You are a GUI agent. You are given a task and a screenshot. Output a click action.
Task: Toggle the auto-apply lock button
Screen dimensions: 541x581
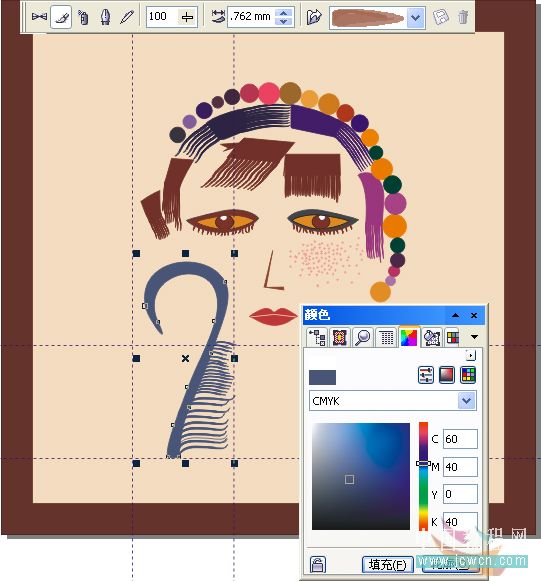coord(318,564)
